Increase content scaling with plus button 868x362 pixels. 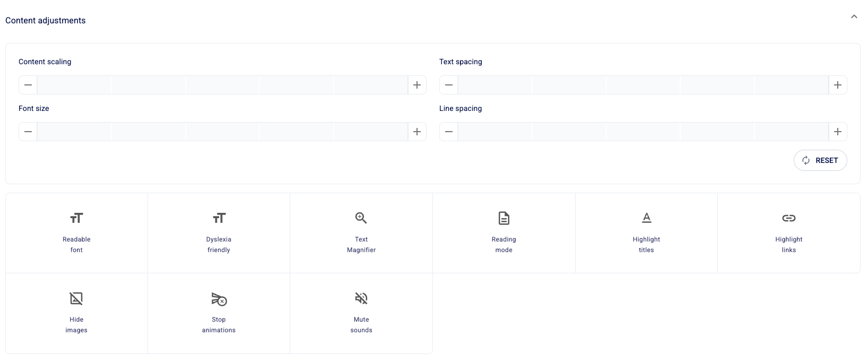(x=417, y=85)
